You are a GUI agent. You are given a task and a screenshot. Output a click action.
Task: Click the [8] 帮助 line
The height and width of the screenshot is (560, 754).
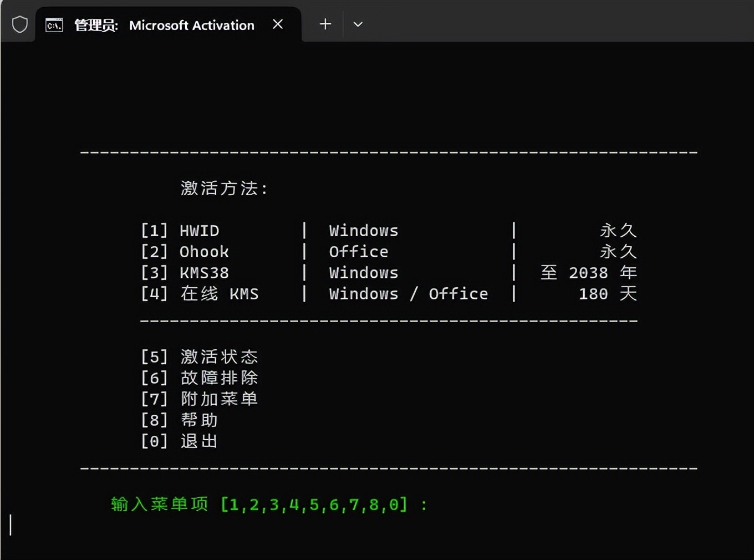tap(180, 420)
